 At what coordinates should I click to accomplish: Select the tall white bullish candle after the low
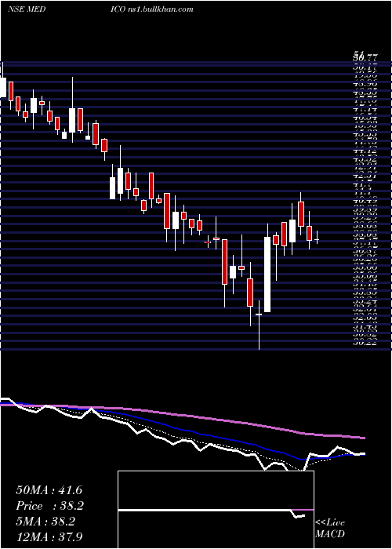267,274
